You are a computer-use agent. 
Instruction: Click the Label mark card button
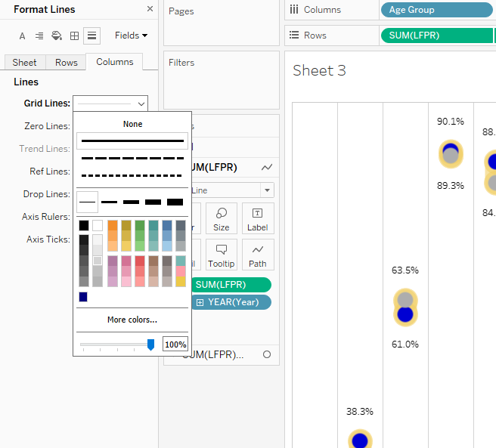tap(258, 218)
